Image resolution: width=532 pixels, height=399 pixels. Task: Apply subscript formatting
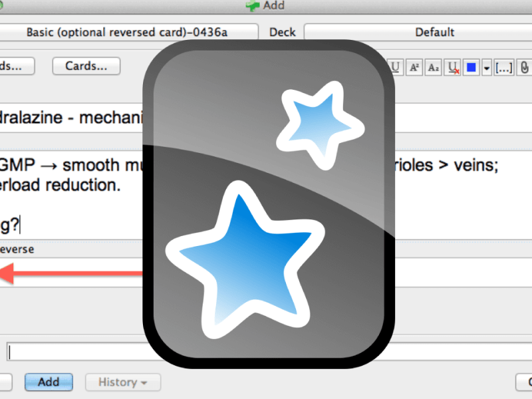pos(433,67)
